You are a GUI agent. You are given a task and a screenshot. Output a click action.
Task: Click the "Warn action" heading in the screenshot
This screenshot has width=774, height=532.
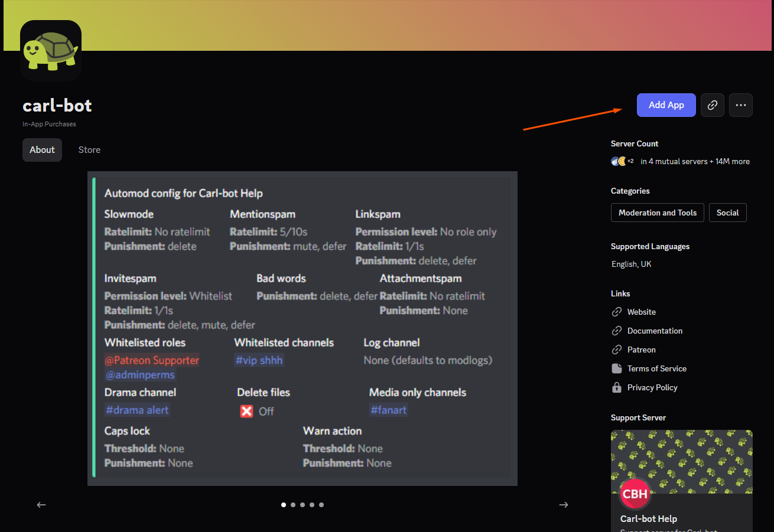click(332, 431)
